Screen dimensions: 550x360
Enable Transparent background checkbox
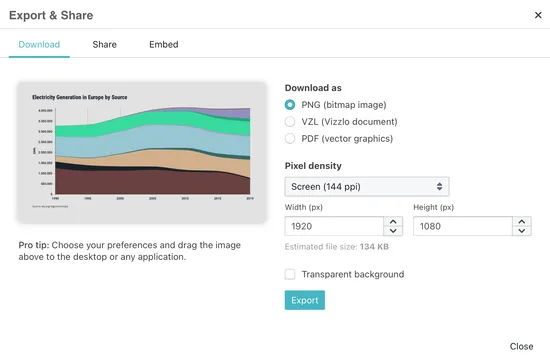click(290, 274)
